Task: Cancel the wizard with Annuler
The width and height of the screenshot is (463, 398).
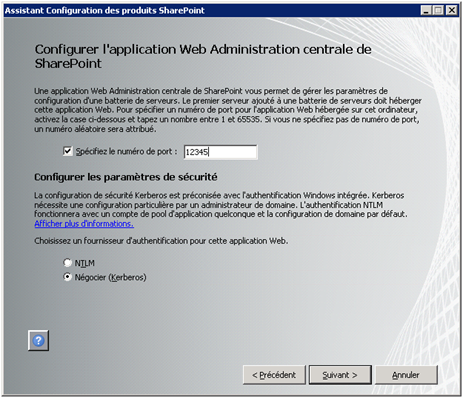Action: pos(406,375)
